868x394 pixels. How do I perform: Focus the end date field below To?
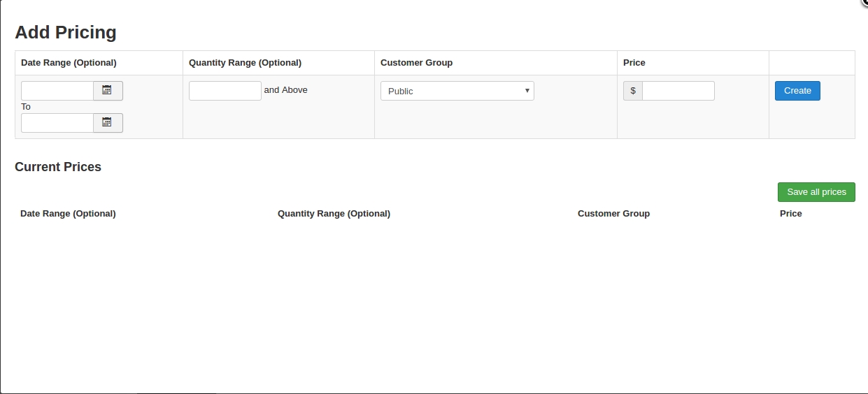57,123
